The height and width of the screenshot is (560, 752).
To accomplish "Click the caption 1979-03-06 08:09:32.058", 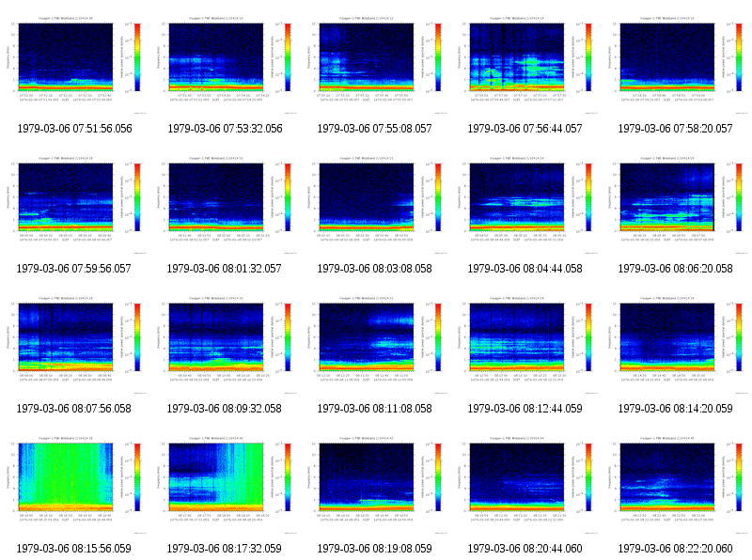I will pos(224,409).
